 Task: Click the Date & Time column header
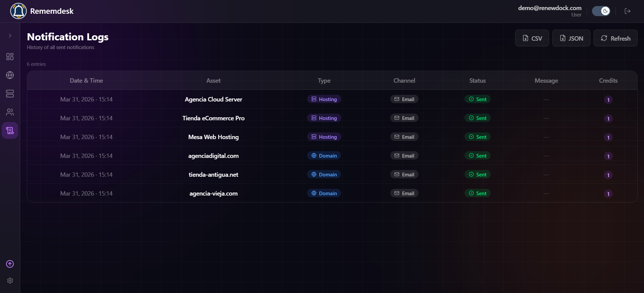pos(86,81)
